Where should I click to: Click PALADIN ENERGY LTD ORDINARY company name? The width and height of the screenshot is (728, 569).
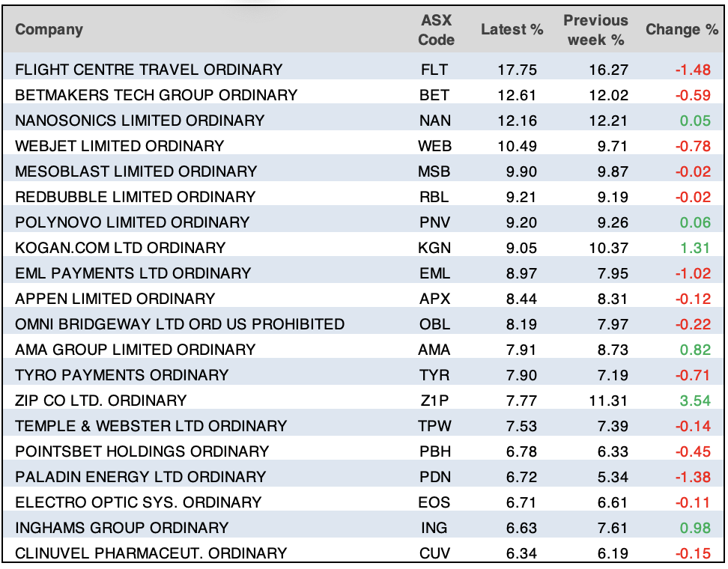tap(141, 477)
